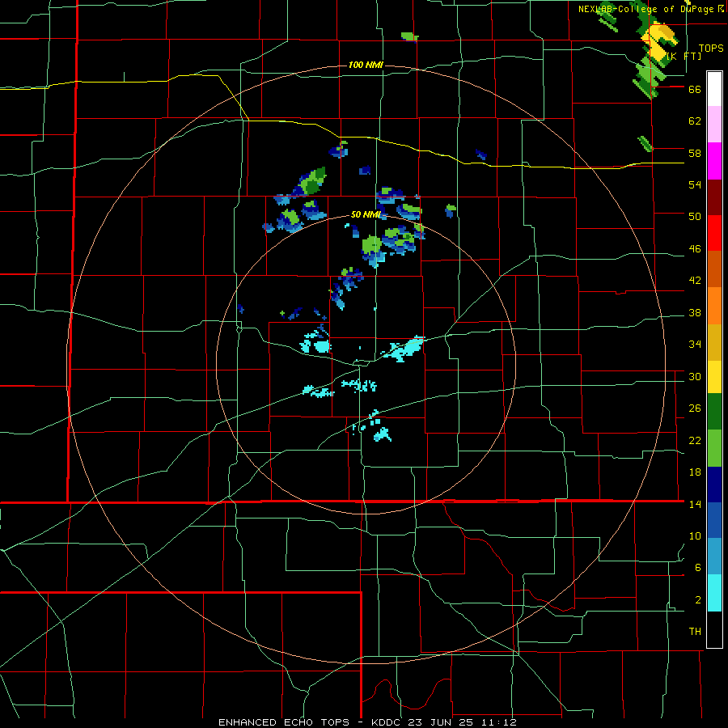Click the TH legend label
The width and height of the screenshot is (728, 728).
coord(695,632)
